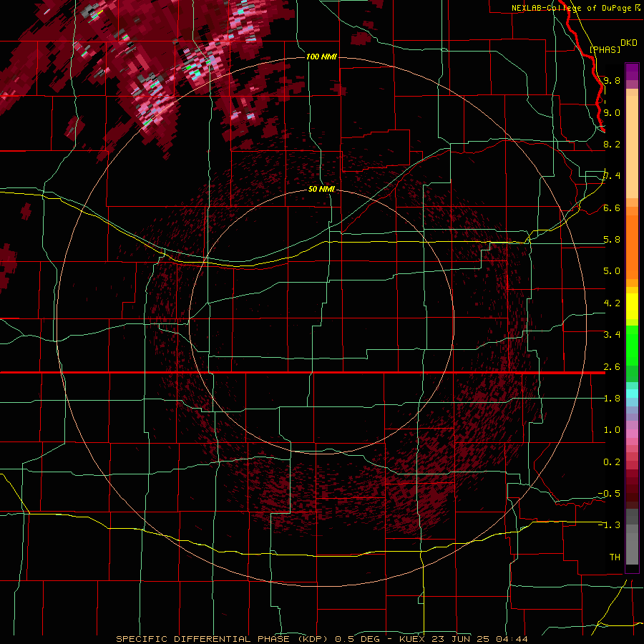644x644 pixels.
Task: Click the -1.3 scale value
Action: tap(609, 525)
